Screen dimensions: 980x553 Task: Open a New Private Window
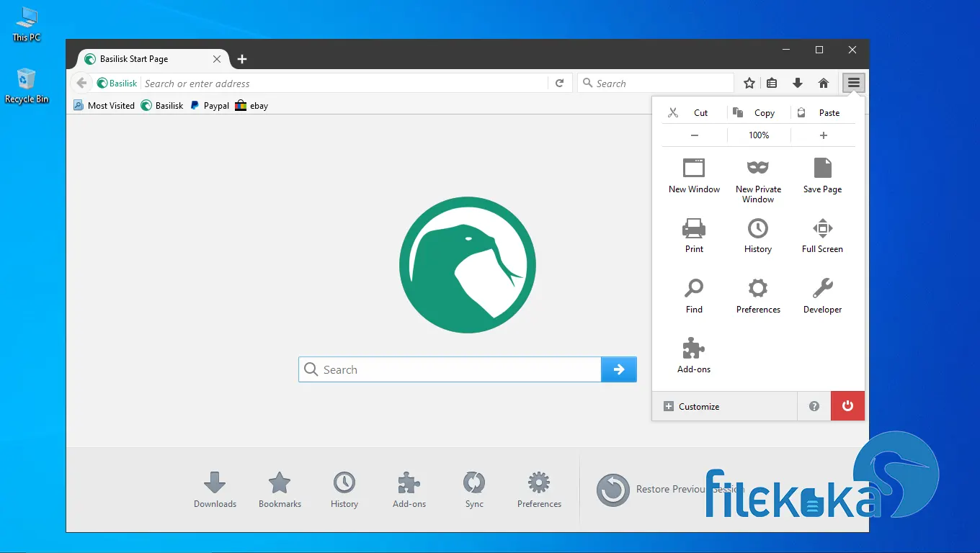[x=758, y=181]
